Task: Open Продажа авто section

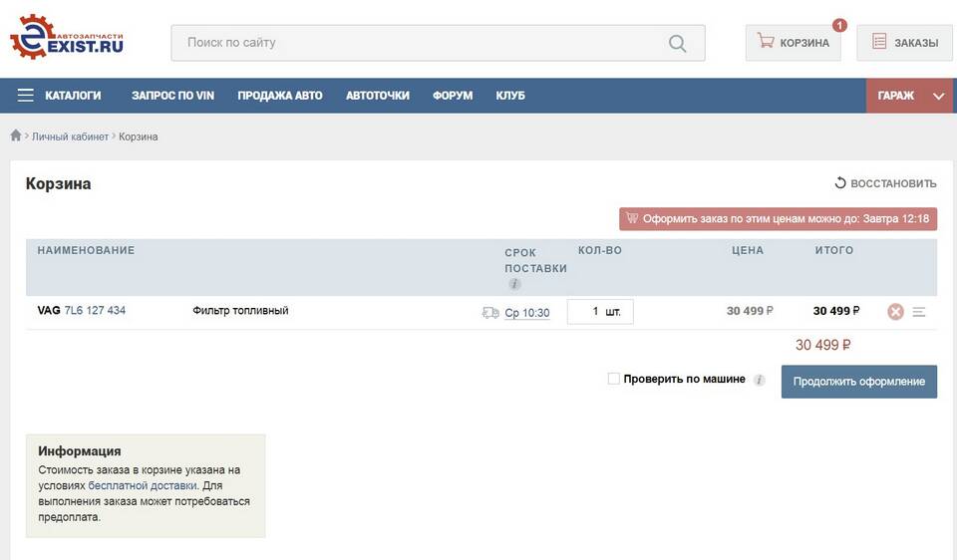Action: pos(279,96)
